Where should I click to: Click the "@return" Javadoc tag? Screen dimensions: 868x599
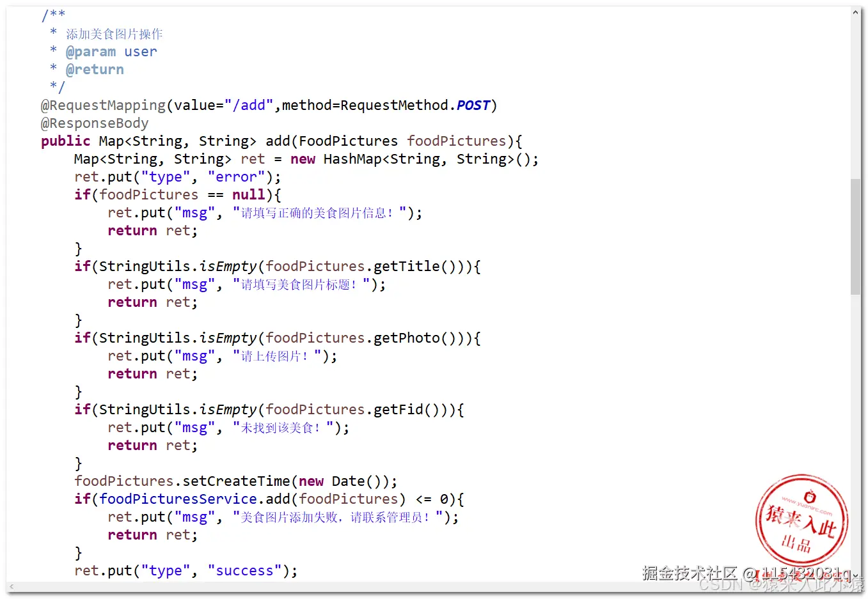(95, 70)
